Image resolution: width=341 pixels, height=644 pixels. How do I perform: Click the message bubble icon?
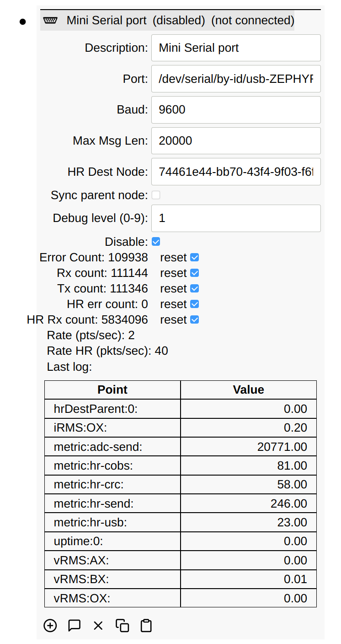(74, 625)
